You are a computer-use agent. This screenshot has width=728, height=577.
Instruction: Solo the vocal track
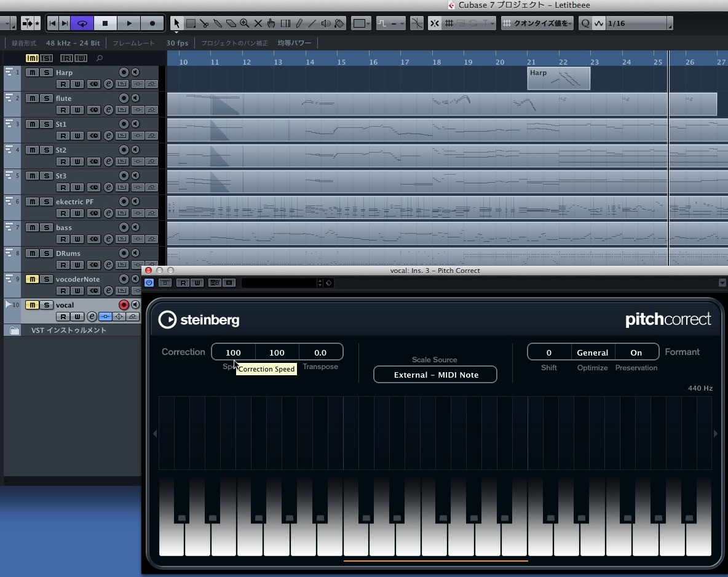(x=46, y=304)
